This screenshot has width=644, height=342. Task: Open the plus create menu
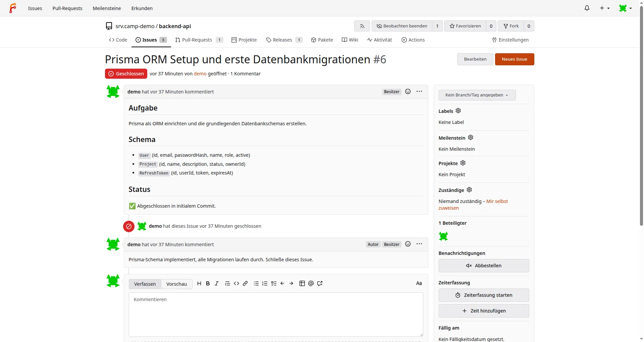coord(605,8)
